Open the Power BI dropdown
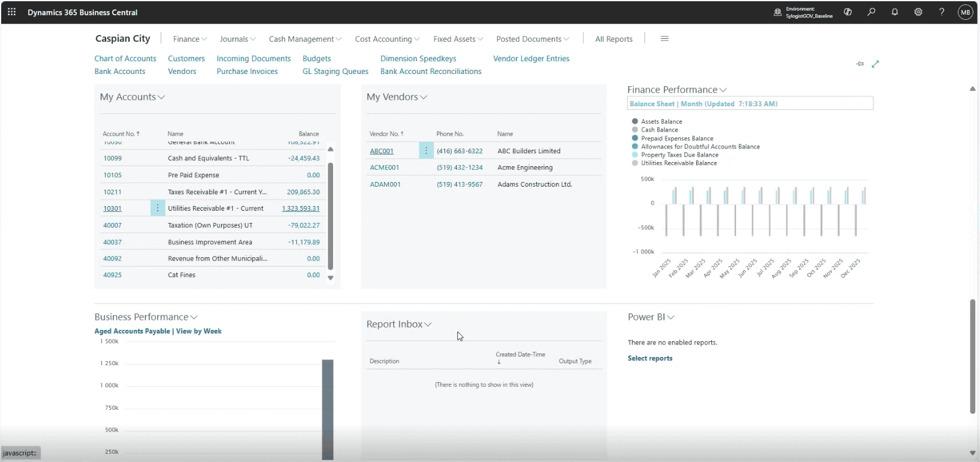Screen dimensions: 980x462 pos(651,317)
